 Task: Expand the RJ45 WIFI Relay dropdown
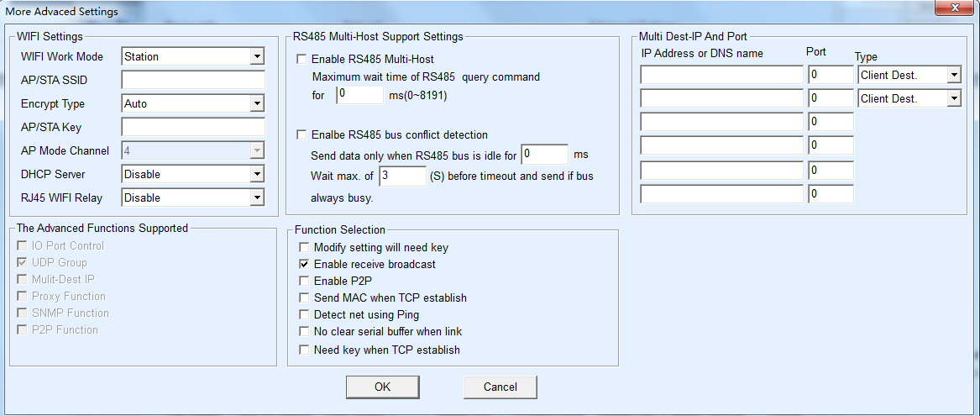click(257, 198)
